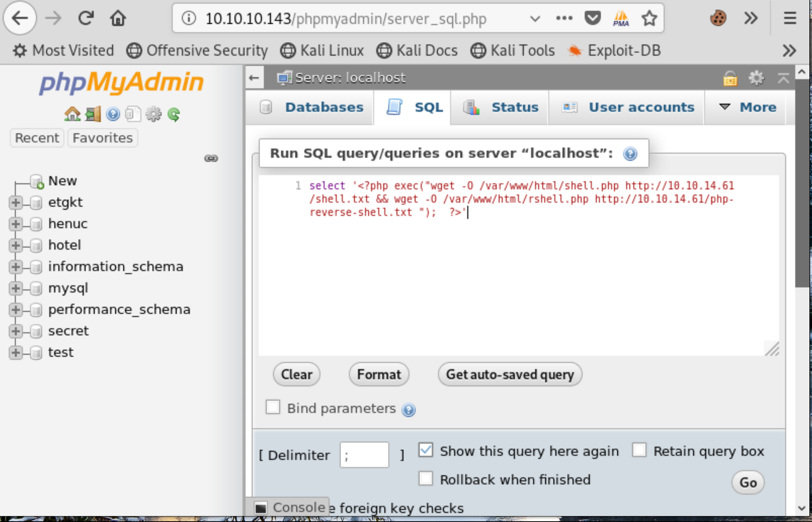The height and width of the screenshot is (522, 812).
Task: Go to the browser home page
Action: [118, 18]
